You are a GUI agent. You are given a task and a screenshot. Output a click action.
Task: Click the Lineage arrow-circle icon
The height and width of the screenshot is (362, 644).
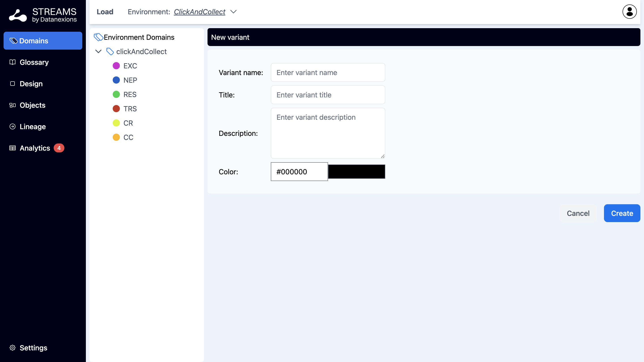(13, 126)
